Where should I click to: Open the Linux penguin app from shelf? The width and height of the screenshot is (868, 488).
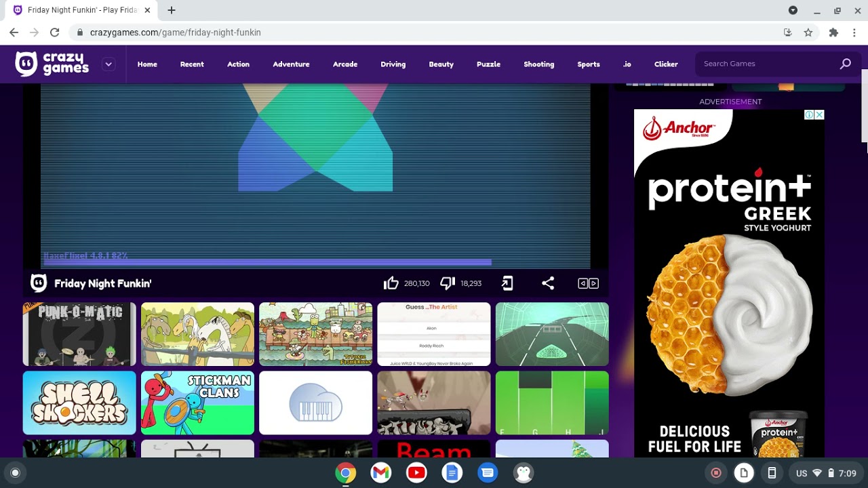click(x=524, y=473)
